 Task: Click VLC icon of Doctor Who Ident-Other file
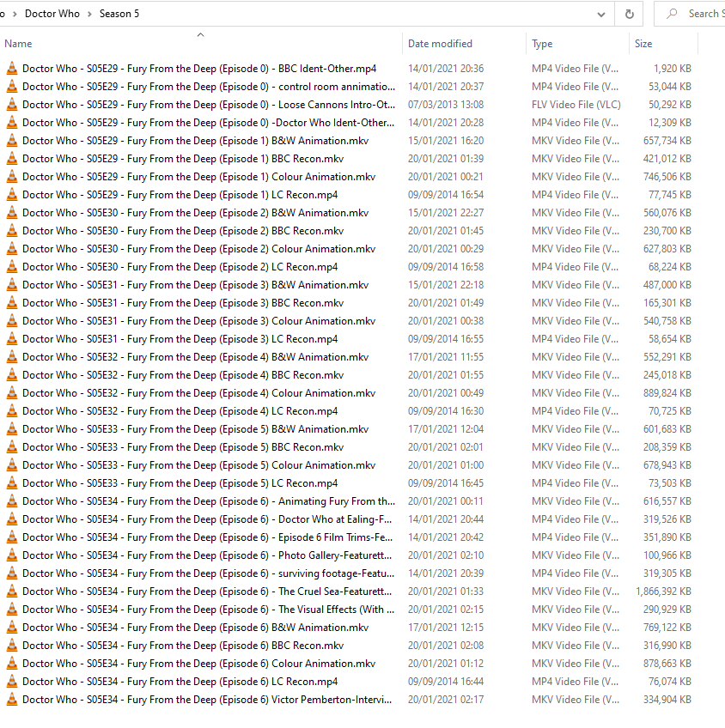12,123
